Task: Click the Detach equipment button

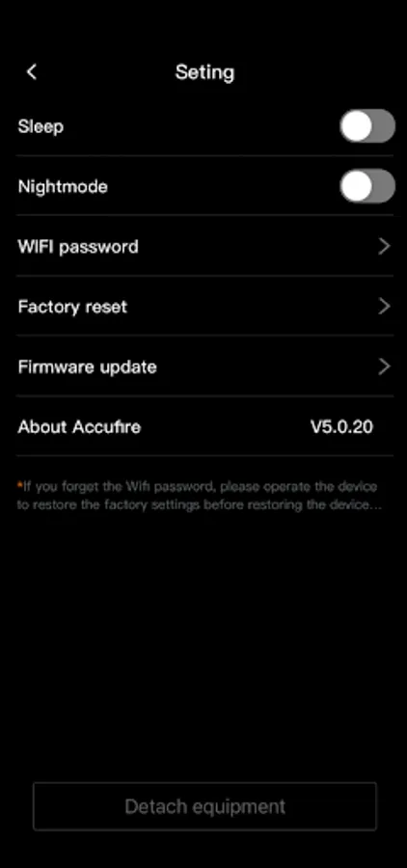Action: 204,806
